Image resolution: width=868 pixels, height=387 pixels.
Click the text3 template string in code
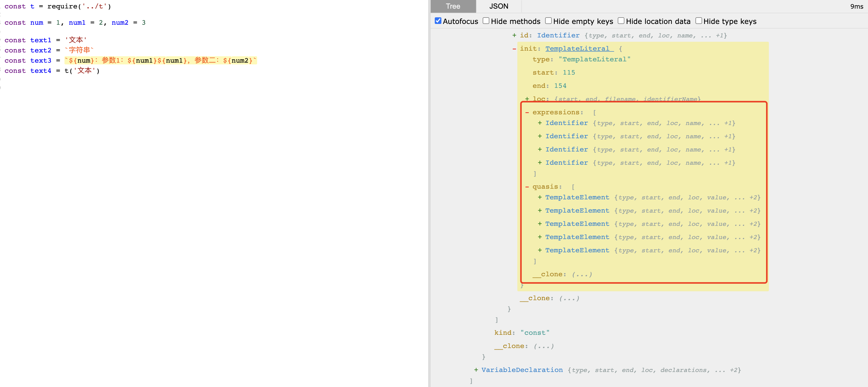tap(160, 61)
